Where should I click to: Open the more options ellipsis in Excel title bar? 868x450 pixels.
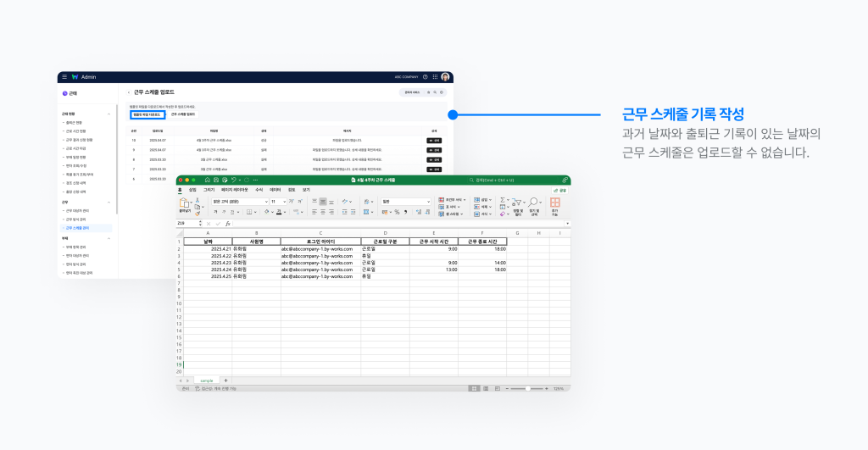pos(255,180)
